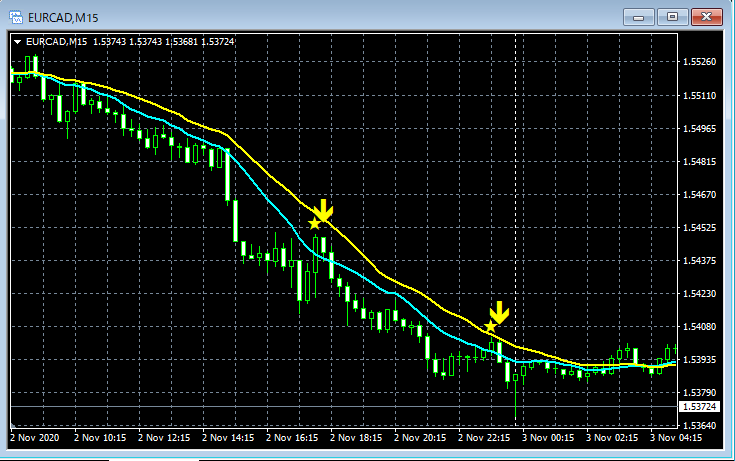Image resolution: width=735 pixels, height=461 pixels.
Task: Click price scale label 1.55110
Action: pyautogui.click(x=699, y=96)
